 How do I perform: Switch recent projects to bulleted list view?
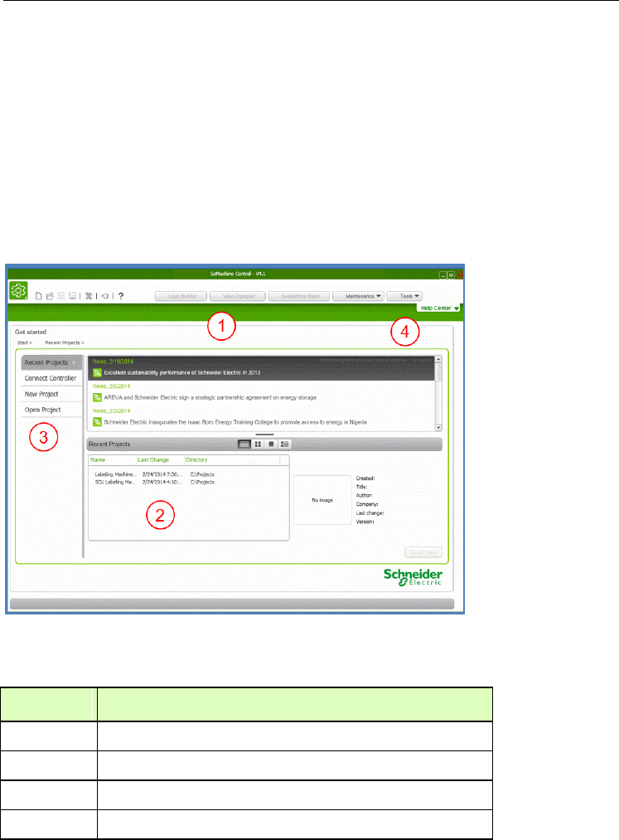(x=285, y=444)
